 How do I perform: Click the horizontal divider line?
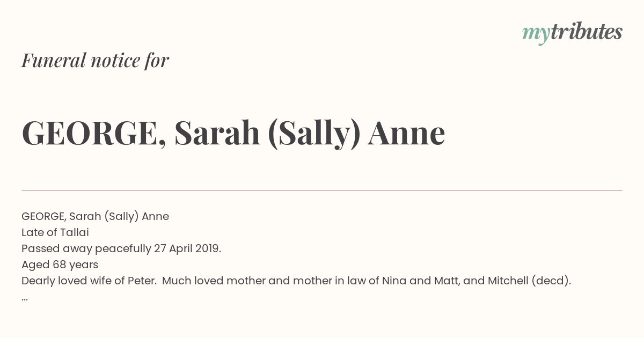[x=322, y=190]
